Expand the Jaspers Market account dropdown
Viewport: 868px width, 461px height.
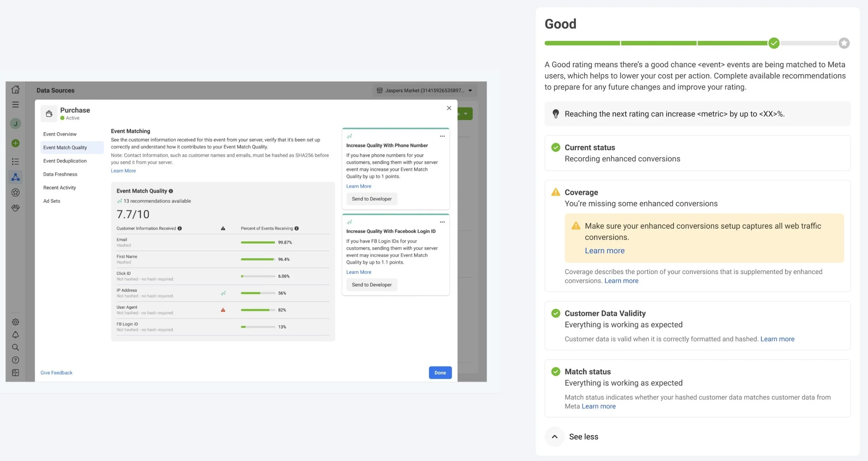click(x=470, y=91)
